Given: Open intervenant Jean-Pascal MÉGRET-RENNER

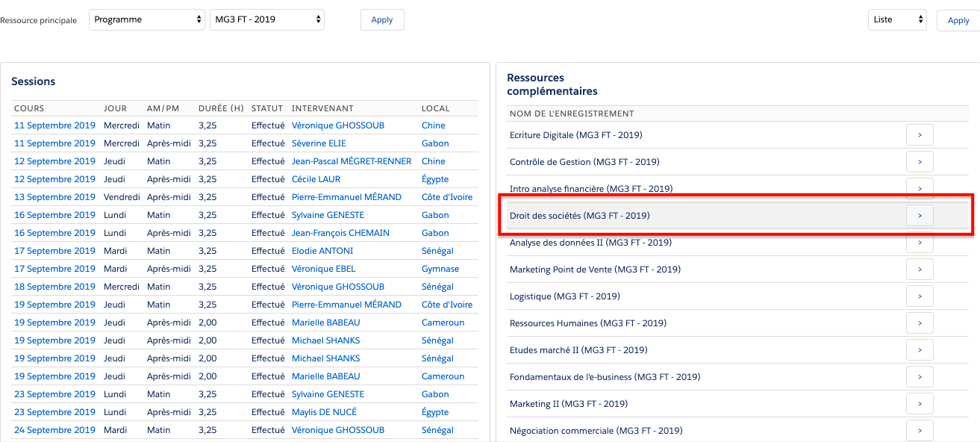Looking at the screenshot, I should coord(349,161).
